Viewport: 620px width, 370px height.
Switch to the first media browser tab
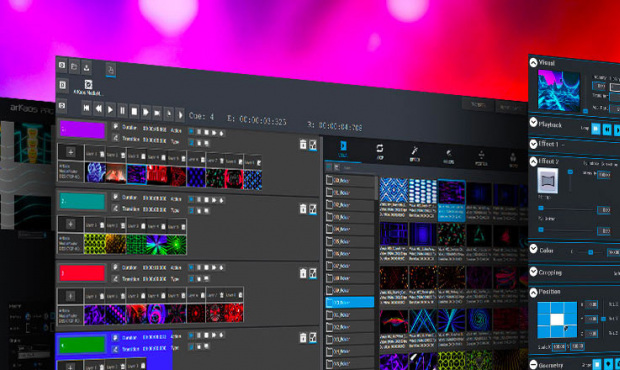tap(343, 149)
